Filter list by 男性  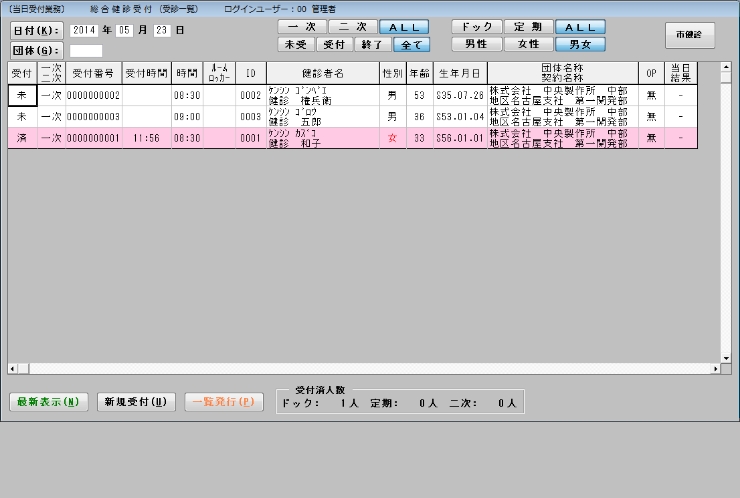pos(477,44)
